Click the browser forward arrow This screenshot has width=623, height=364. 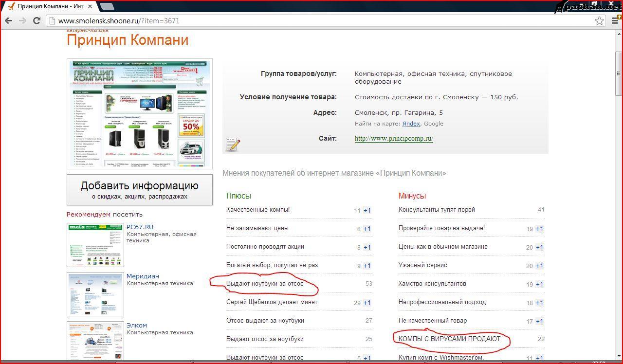pyautogui.click(x=22, y=21)
